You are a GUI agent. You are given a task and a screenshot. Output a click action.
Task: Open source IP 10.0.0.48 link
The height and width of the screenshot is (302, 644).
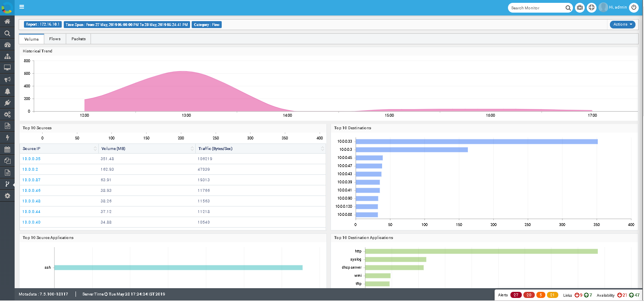(x=31, y=201)
